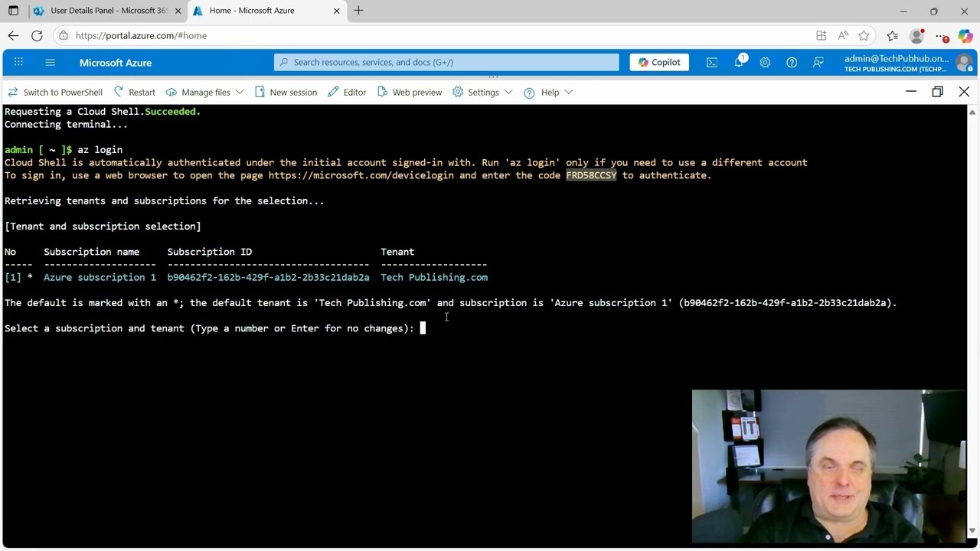This screenshot has width=980, height=551.
Task: Click the terminal prompt cursor
Action: pos(423,328)
